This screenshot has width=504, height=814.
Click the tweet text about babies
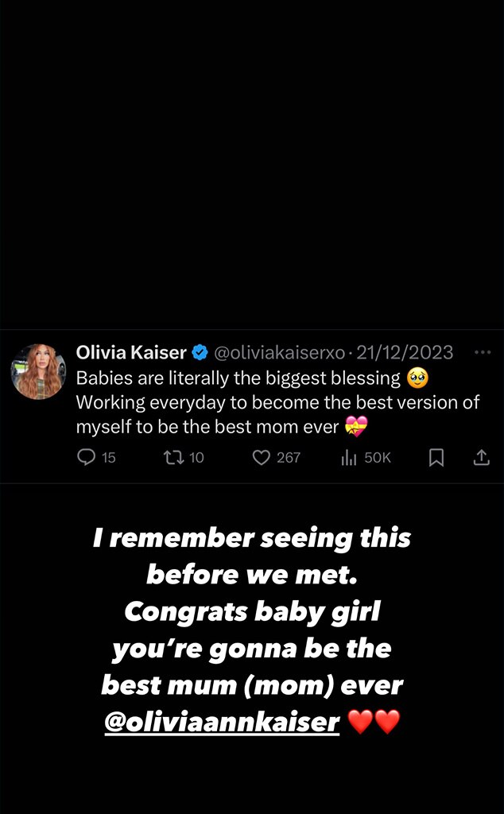click(277, 402)
